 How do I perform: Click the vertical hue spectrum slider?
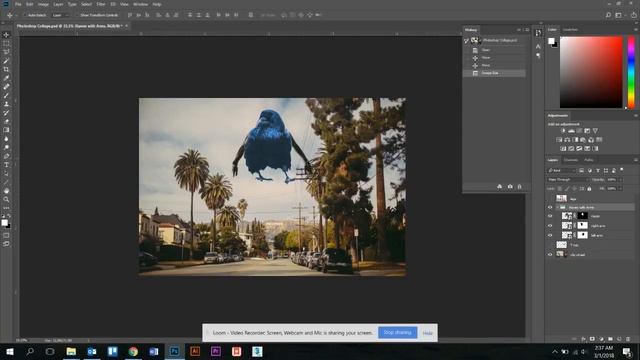tap(631, 72)
